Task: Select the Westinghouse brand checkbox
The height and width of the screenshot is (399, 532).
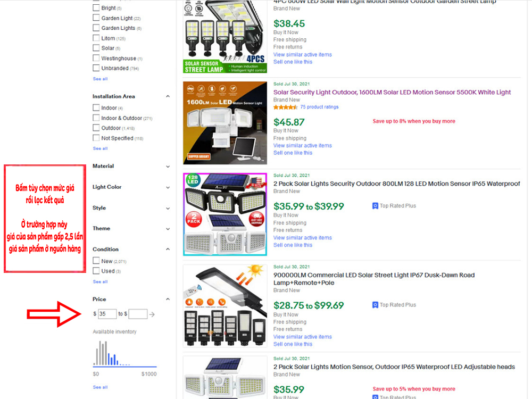Action: tap(96, 59)
